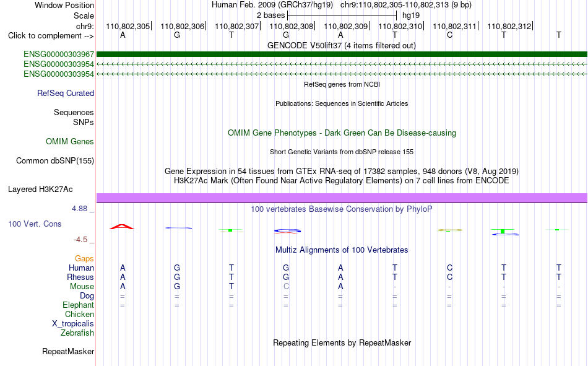Click the red A PhyloP conservation logo
The width and height of the screenshot is (588, 366).
(122, 227)
